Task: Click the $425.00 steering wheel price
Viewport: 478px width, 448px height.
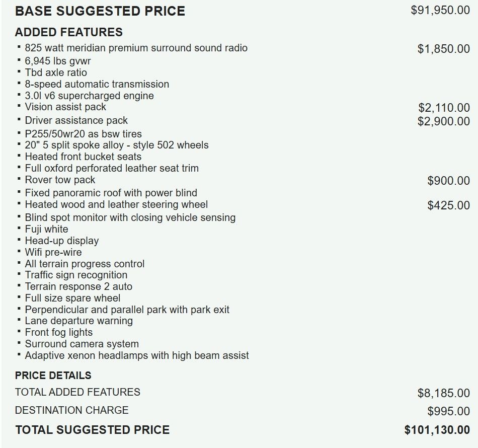Action: click(448, 205)
